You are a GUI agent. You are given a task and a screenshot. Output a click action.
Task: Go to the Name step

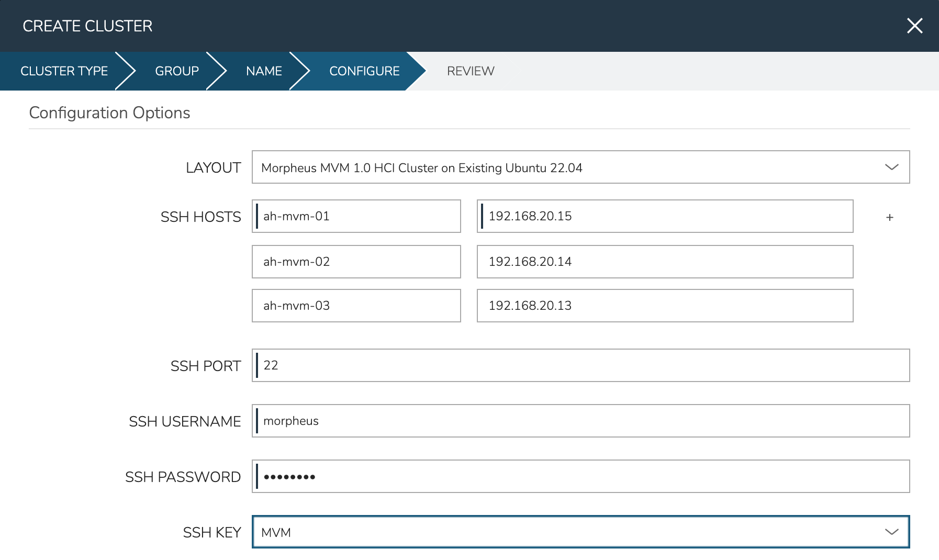click(264, 71)
